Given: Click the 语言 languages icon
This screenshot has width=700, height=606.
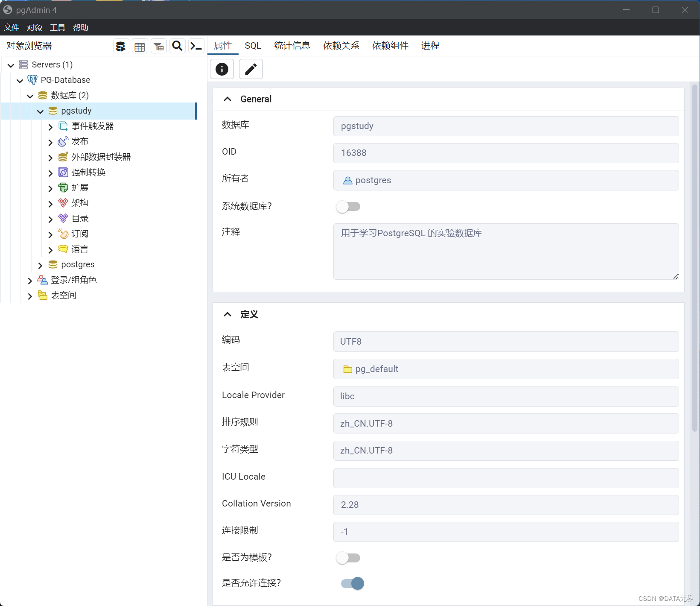Looking at the screenshot, I should (x=63, y=249).
